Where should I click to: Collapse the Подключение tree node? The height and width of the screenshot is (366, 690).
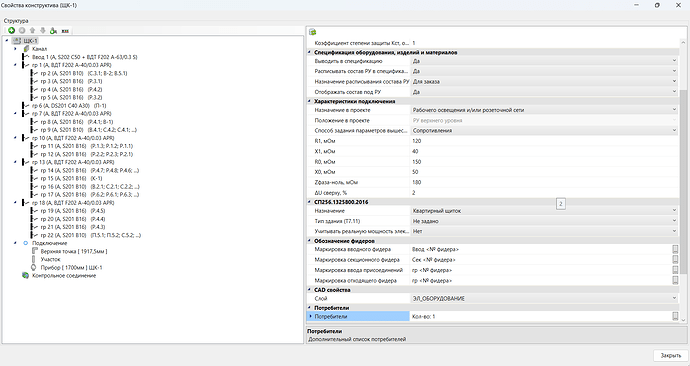15,243
